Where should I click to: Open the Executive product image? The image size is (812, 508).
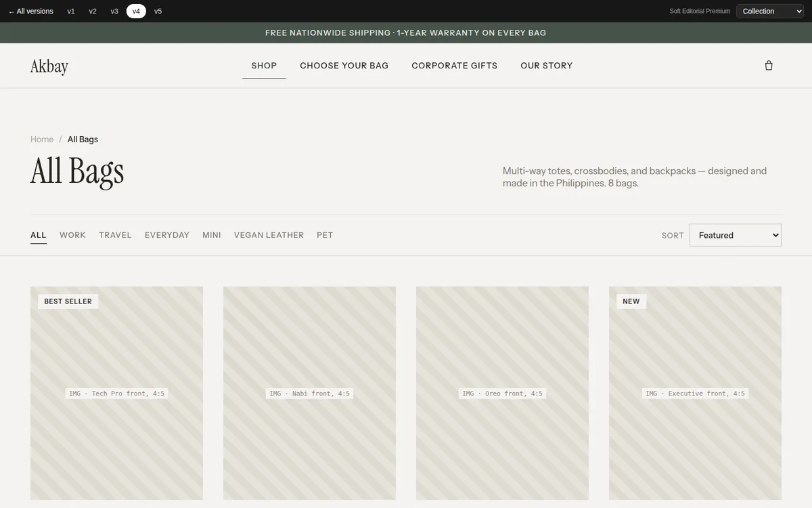pyautogui.click(x=695, y=394)
